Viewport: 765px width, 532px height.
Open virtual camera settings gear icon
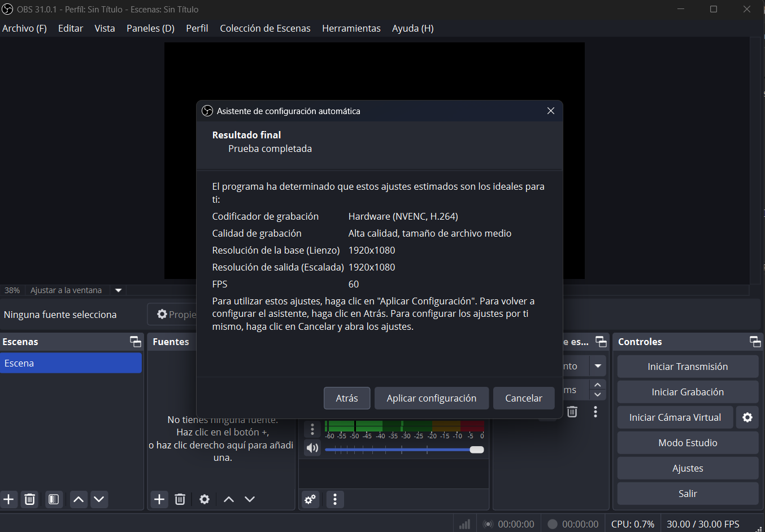(747, 417)
